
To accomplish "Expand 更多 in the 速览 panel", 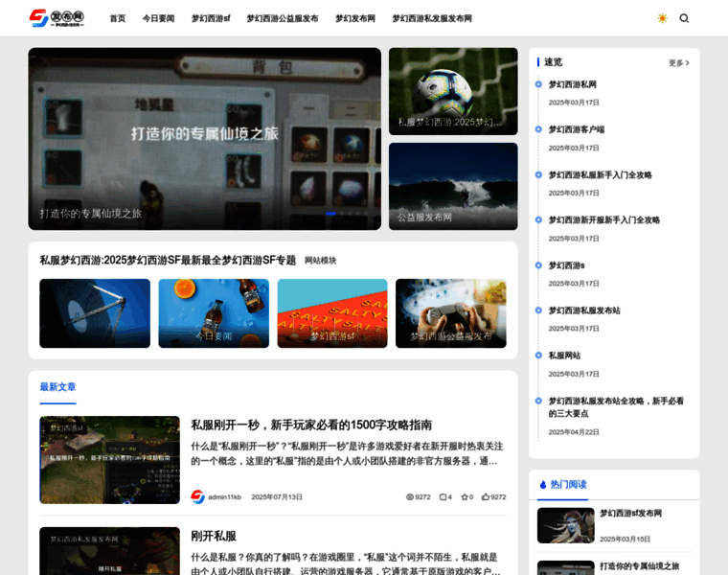I will pyautogui.click(x=679, y=62).
